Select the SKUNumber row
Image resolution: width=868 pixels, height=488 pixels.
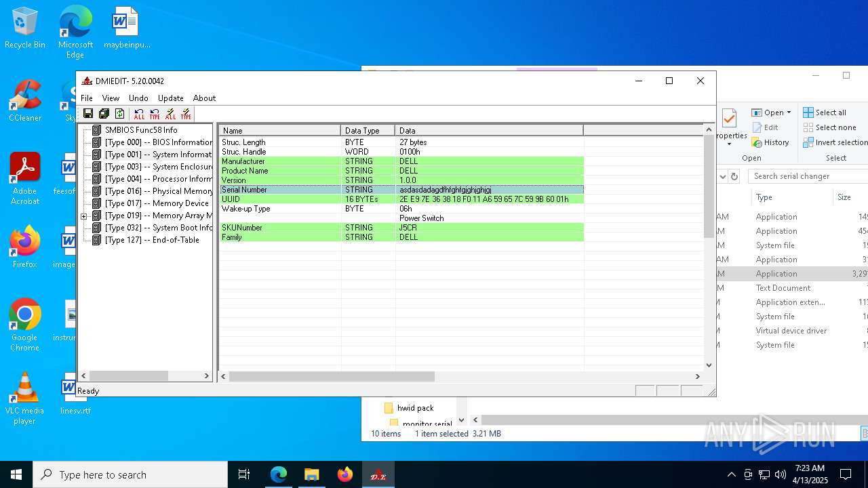[x=401, y=228]
